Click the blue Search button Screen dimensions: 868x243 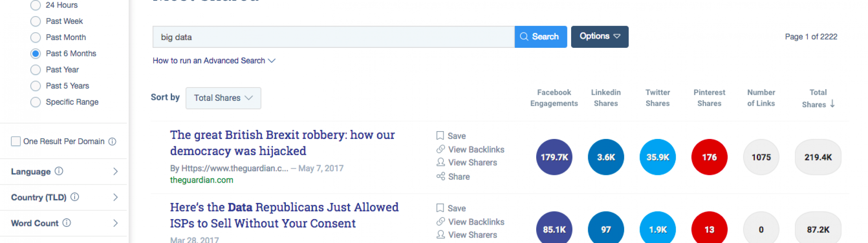[x=541, y=37]
